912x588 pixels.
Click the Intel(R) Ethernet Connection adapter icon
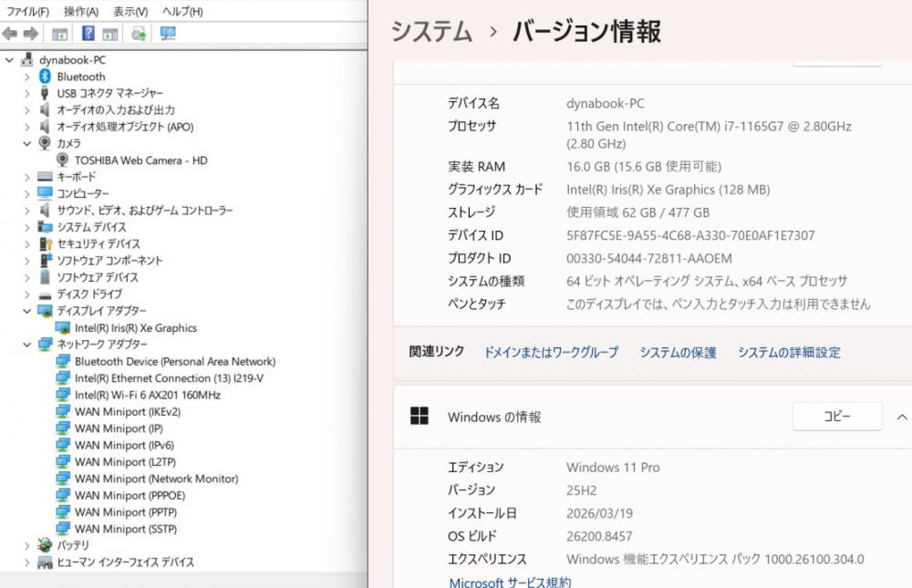(x=63, y=378)
